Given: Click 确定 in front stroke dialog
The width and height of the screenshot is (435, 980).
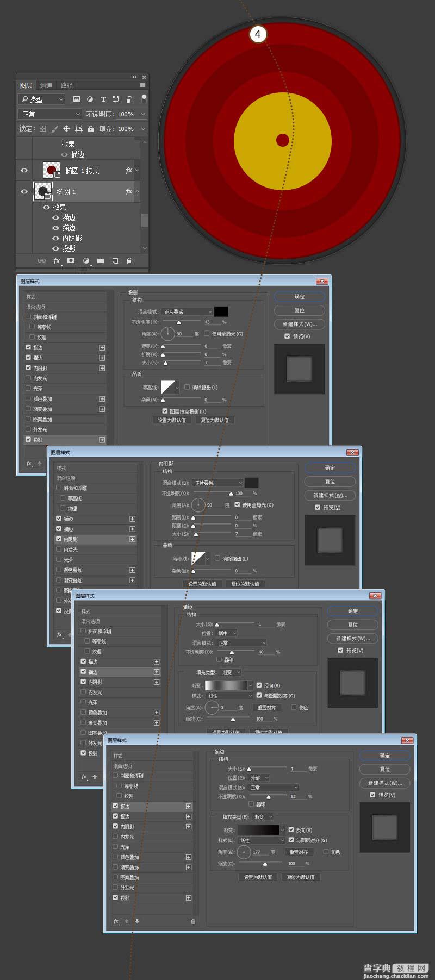Looking at the screenshot, I should [385, 756].
